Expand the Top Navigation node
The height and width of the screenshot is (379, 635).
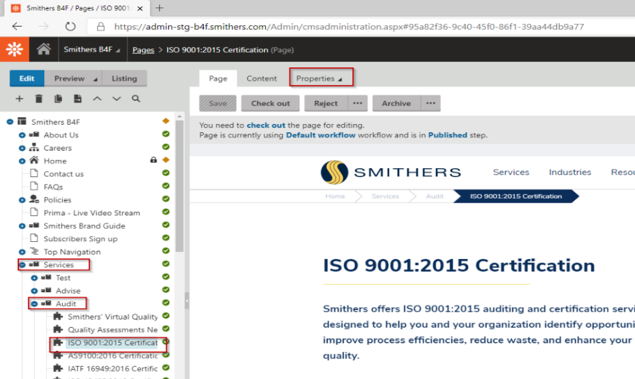[x=22, y=252]
